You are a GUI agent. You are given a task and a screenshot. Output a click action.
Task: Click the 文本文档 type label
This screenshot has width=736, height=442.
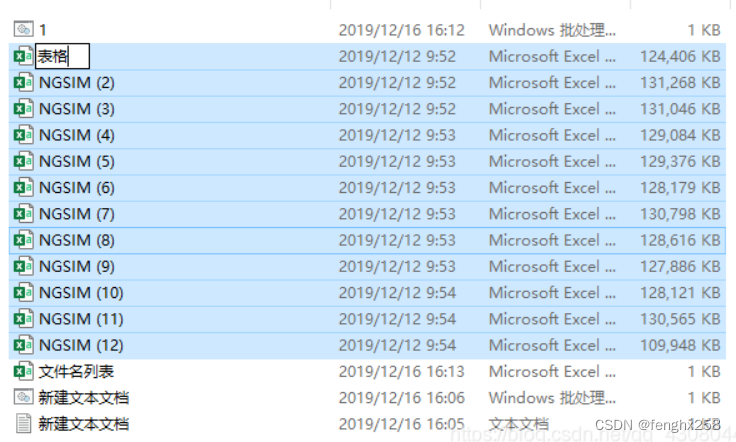click(x=519, y=424)
